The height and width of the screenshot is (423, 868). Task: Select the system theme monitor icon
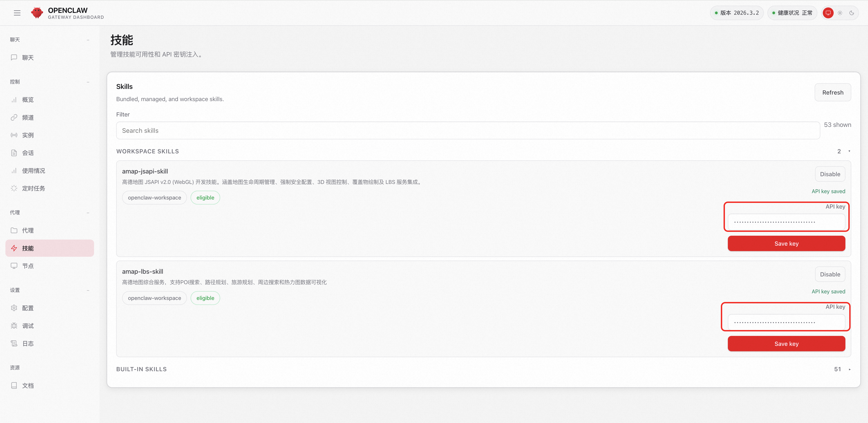(x=828, y=13)
